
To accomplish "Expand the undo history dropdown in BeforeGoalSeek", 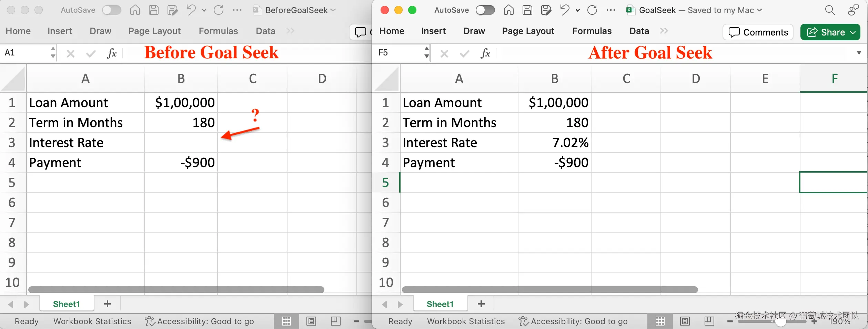I will pyautogui.click(x=204, y=10).
